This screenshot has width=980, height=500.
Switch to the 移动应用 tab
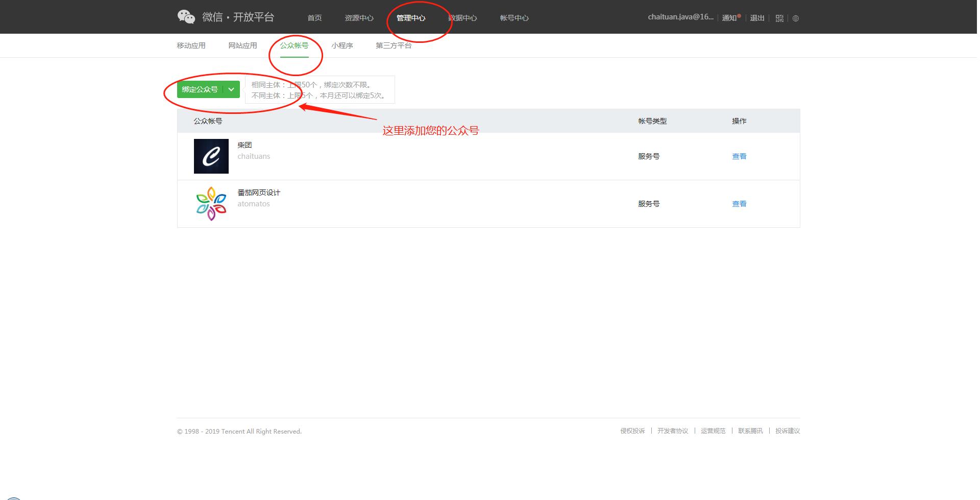click(191, 45)
